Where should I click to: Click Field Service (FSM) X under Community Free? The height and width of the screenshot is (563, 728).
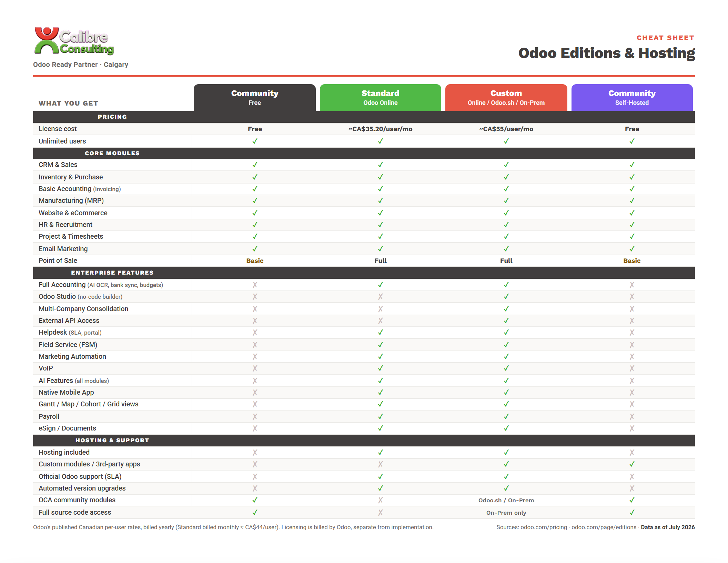tap(255, 345)
